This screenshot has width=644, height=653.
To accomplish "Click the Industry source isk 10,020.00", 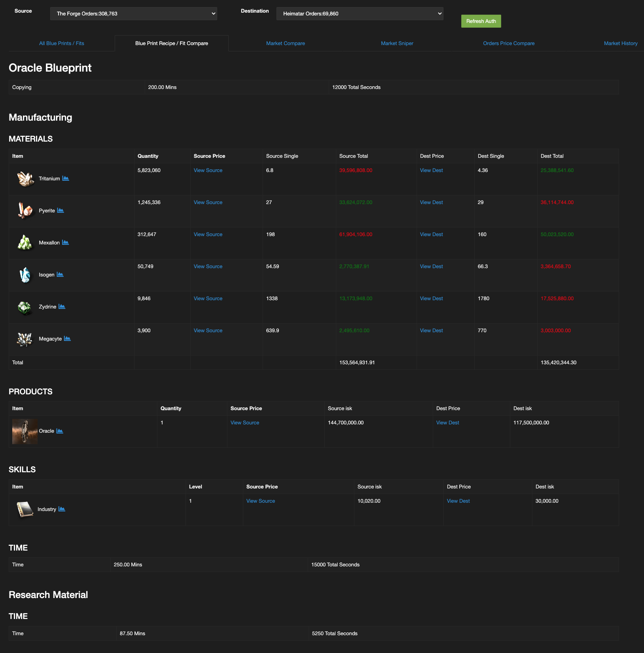I will coord(369,501).
